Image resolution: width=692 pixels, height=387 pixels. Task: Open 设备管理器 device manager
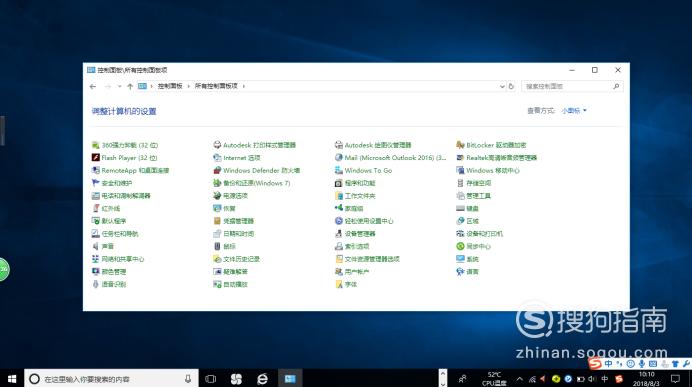(355, 233)
